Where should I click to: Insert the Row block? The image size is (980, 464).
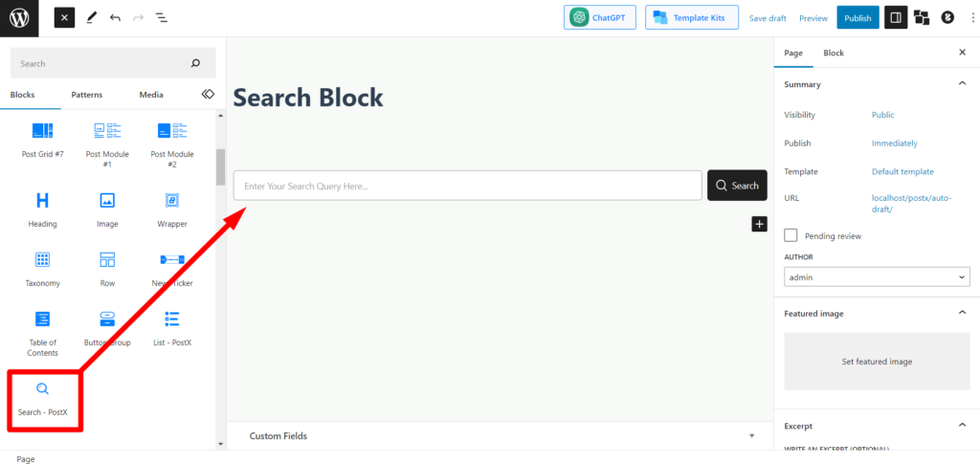coord(107,269)
